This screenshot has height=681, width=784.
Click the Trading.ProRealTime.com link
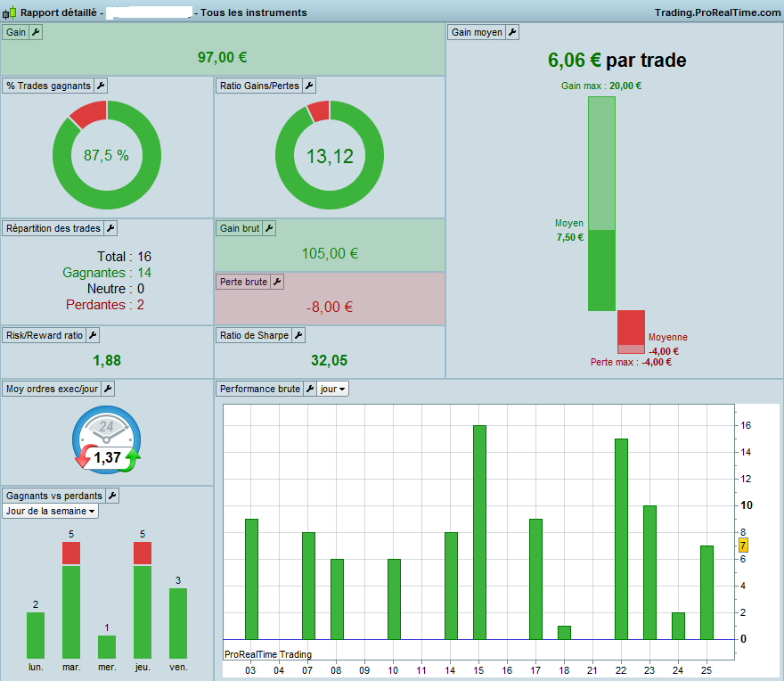717,12
